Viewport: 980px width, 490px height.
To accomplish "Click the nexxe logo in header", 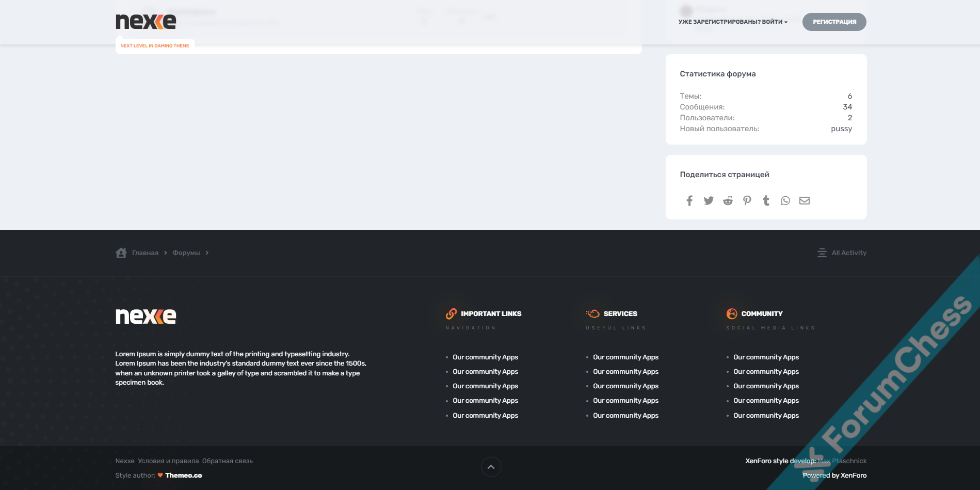I will (x=146, y=22).
